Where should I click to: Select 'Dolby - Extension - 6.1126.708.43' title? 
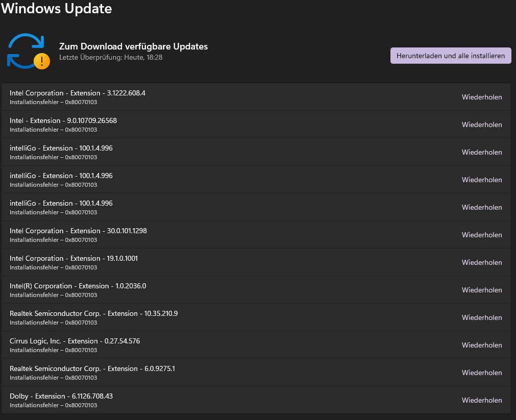pos(61,397)
